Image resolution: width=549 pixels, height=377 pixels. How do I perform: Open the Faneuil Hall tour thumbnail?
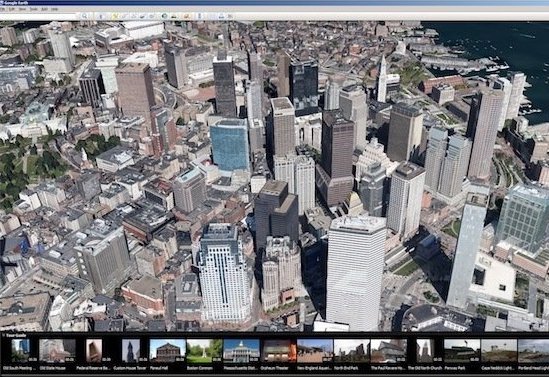coord(167,350)
